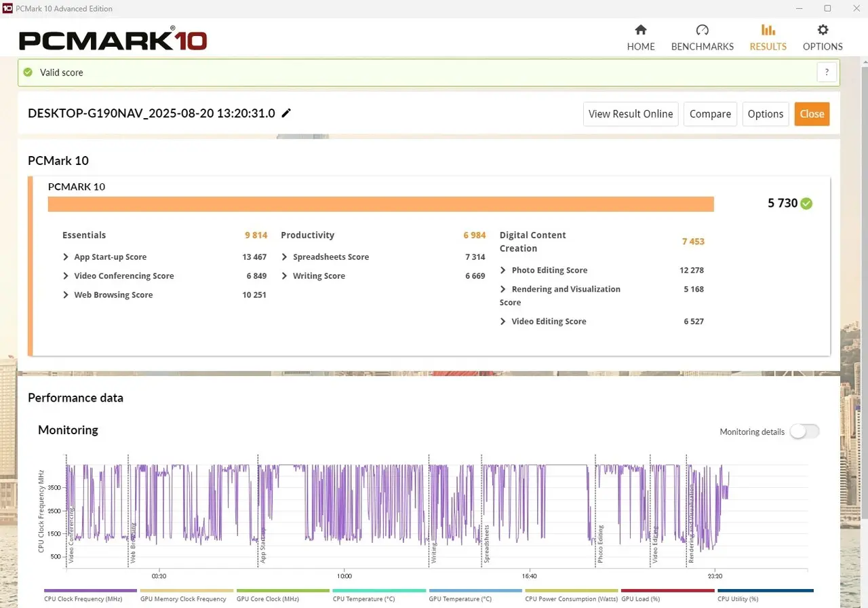The image size is (868, 608).
Task: Expand the Photo Editing Score row
Action: 503,270
